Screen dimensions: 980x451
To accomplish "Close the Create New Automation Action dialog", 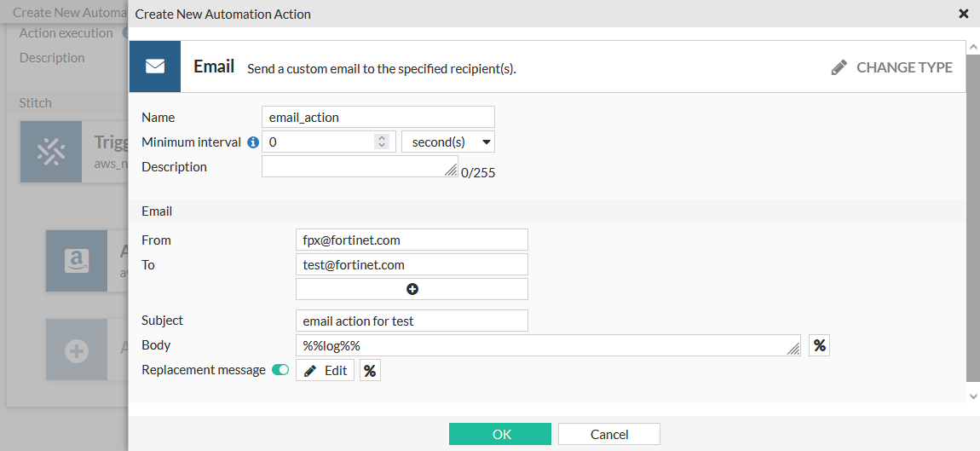I will [x=964, y=14].
